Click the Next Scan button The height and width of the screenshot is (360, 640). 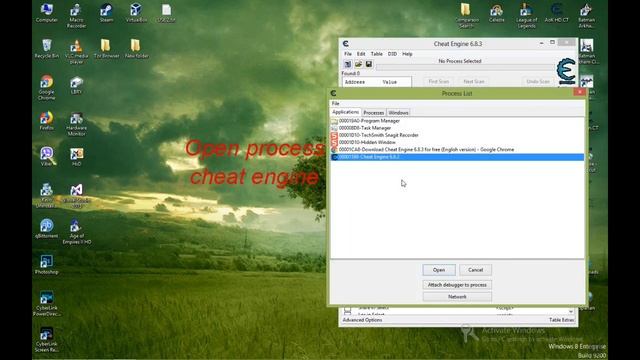click(x=474, y=82)
